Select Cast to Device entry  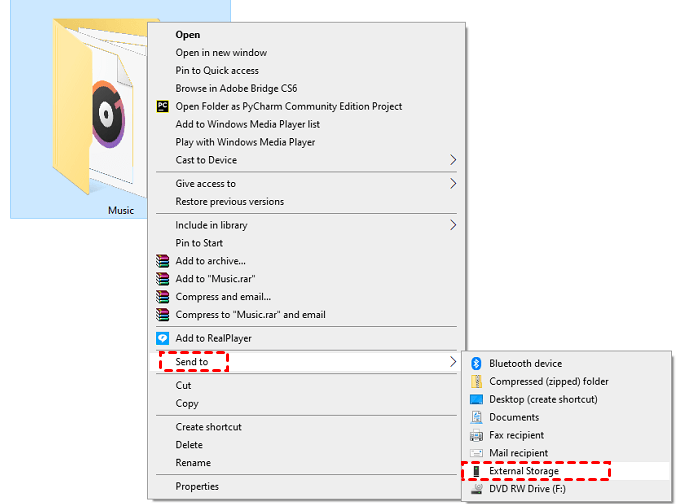[x=306, y=160]
